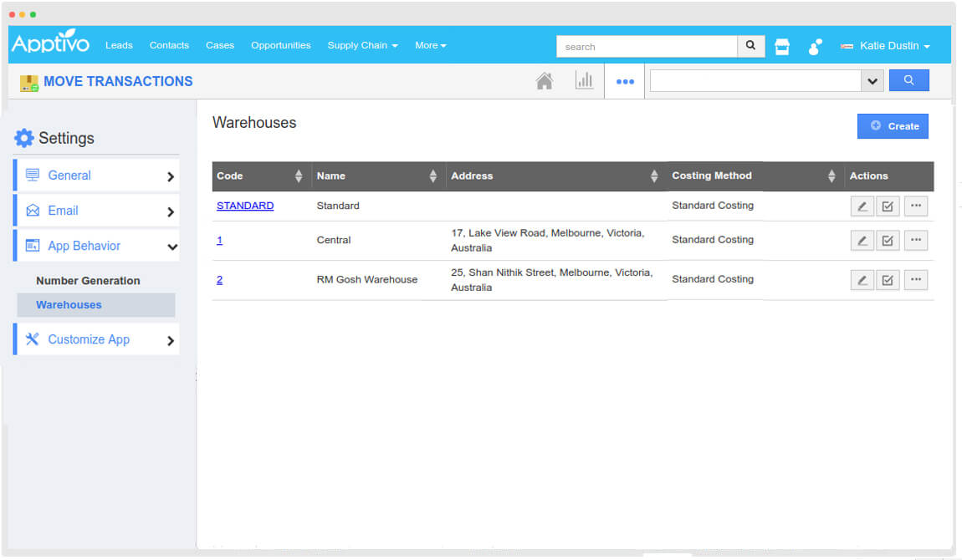Open the Opportunities menu item

(x=280, y=45)
